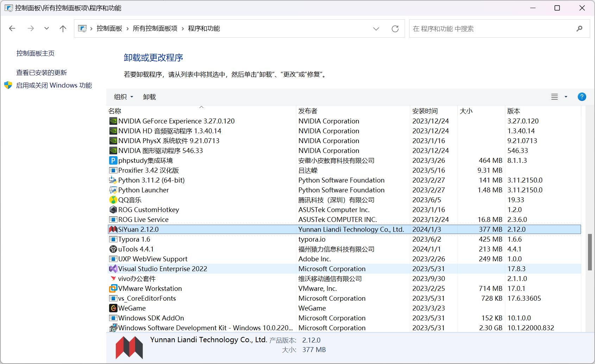
Task: Click the back navigation arrow
Action: pos(12,28)
